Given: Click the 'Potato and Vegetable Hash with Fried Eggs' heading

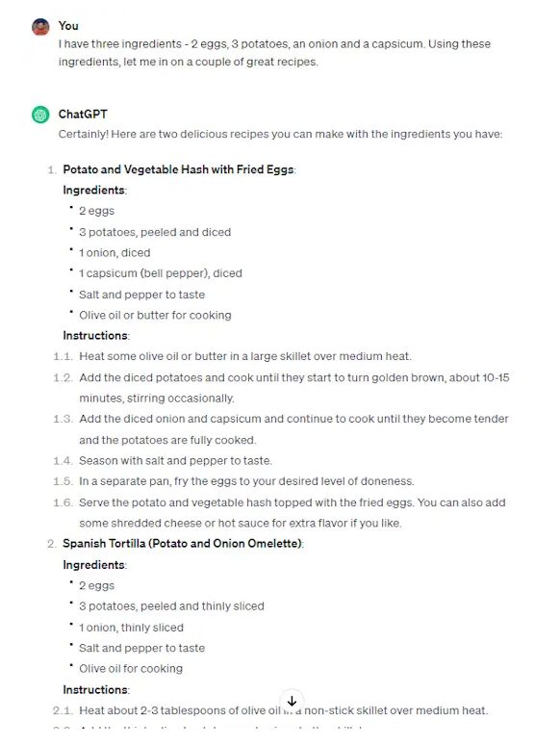Looking at the screenshot, I should [x=178, y=169].
